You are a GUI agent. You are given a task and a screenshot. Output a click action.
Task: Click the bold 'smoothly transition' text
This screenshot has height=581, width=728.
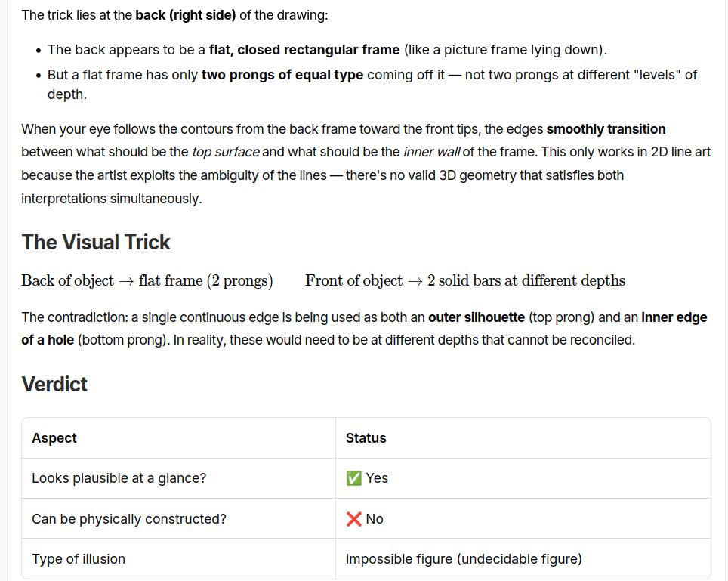click(606, 129)
